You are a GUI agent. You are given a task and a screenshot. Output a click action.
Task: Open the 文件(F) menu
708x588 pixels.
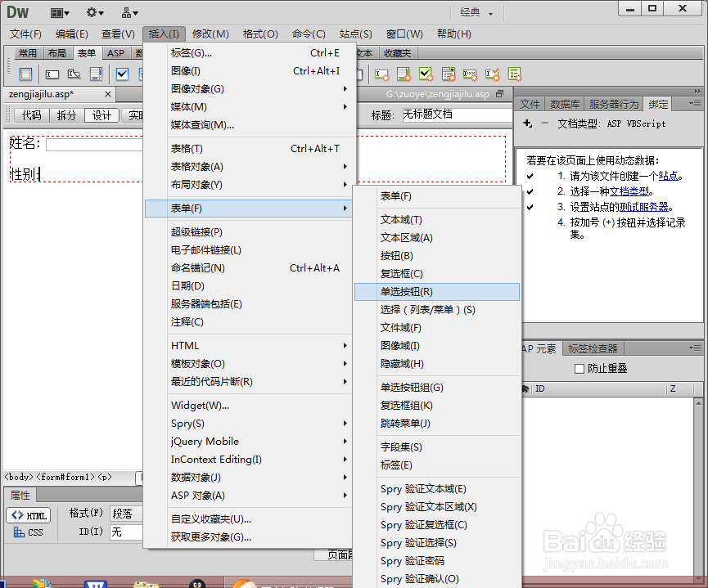[x=25, y=34]
